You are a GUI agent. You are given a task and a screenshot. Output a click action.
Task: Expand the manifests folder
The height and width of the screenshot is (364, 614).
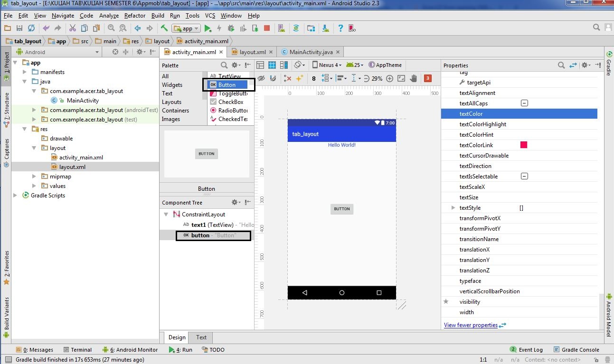25,72
